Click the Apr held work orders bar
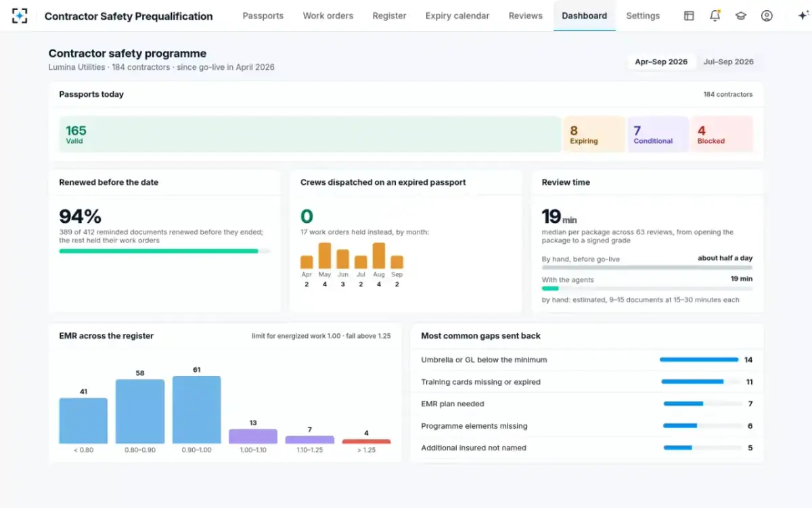The image size is (812, 508). tap(307, 262)
